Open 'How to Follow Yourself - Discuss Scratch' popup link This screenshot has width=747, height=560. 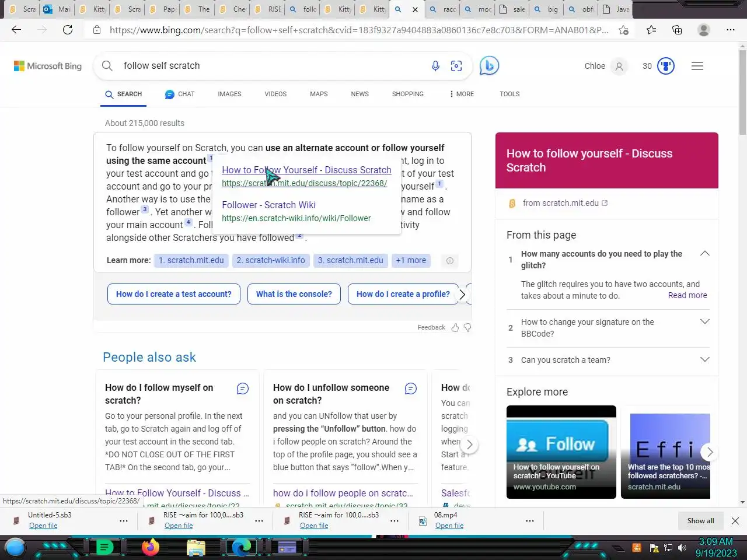[x=306, y=170]
